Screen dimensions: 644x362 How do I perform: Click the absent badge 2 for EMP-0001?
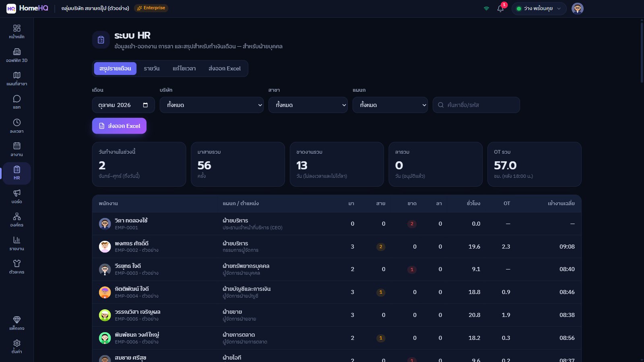pyautogui.click(x=412, y=224)
